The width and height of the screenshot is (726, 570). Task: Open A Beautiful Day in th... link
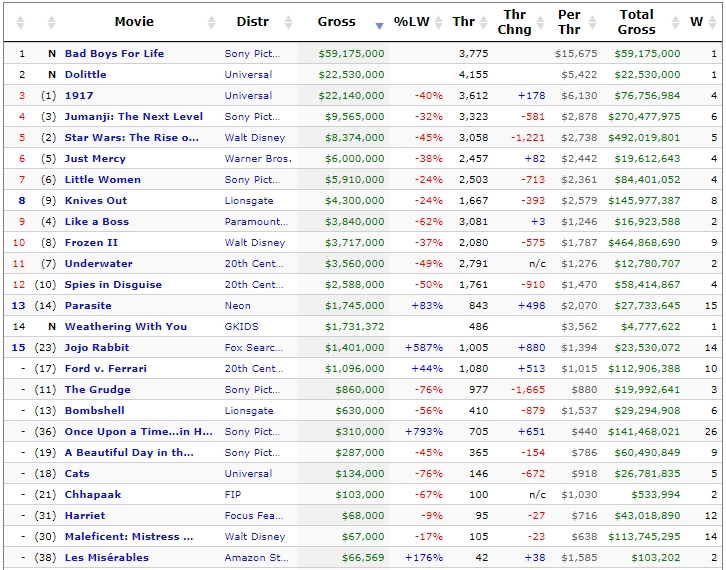click(x=129, y=452)
